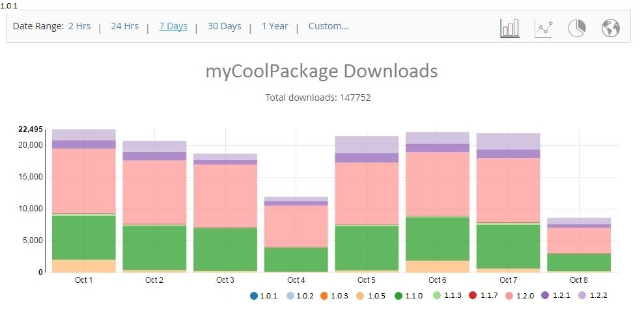Select the 24 Hrs date range
644x329 pixels.
[x=124, y=27]
